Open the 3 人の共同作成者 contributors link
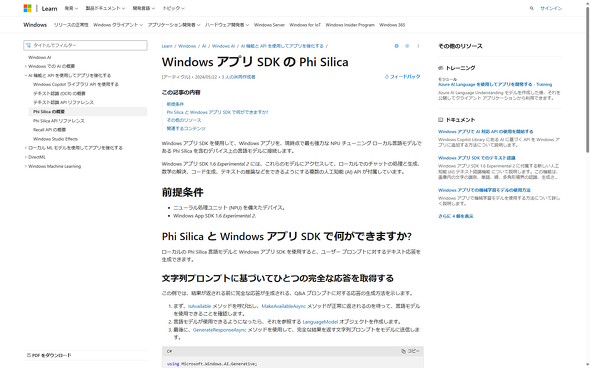 [238, 77]
